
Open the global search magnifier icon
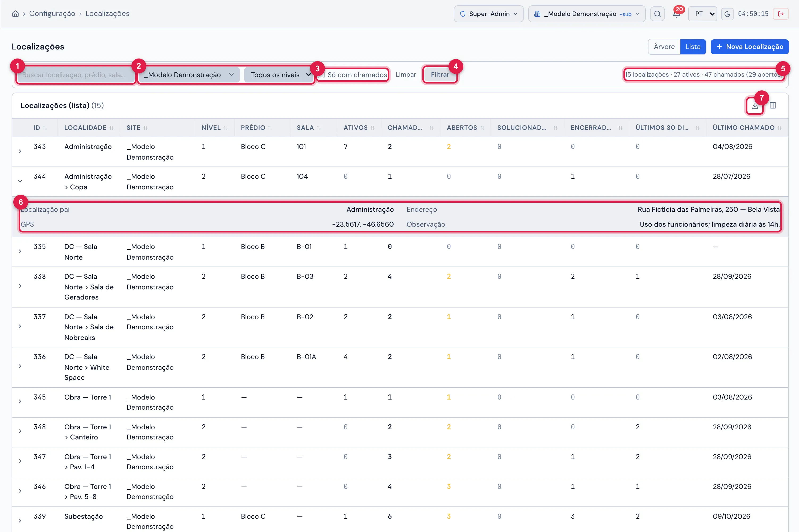tap(657, 14)
